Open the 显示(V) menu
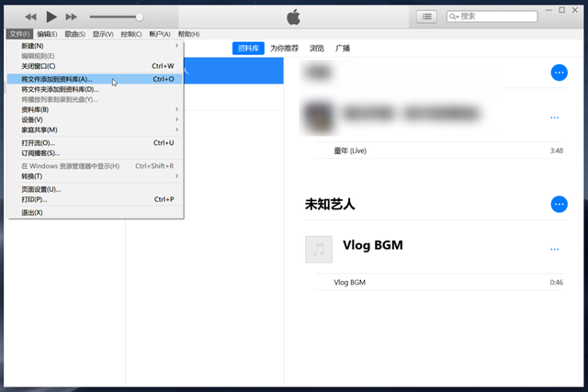The image size is (588, 392). 103,34
